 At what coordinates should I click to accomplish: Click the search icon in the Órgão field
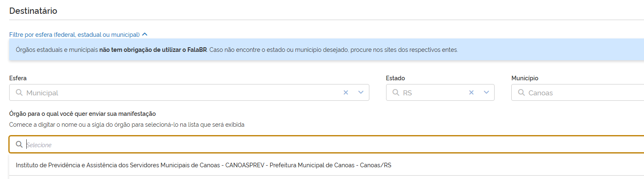(19, 145)
